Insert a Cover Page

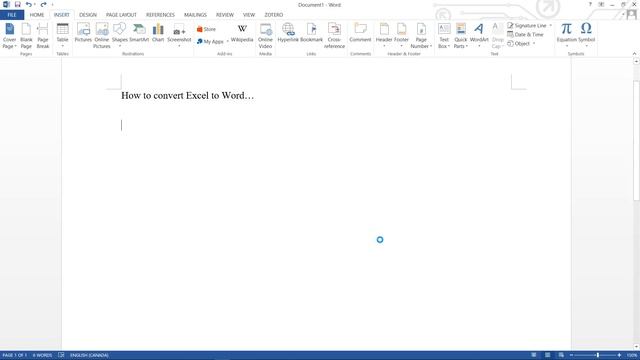tap(9, 36)
